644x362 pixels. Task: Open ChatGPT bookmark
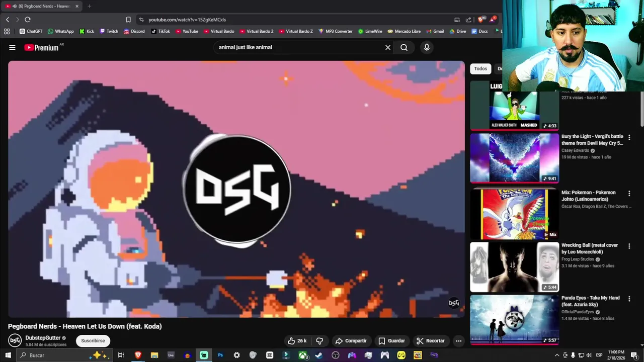pyautogui.click(x=31, y=31)
